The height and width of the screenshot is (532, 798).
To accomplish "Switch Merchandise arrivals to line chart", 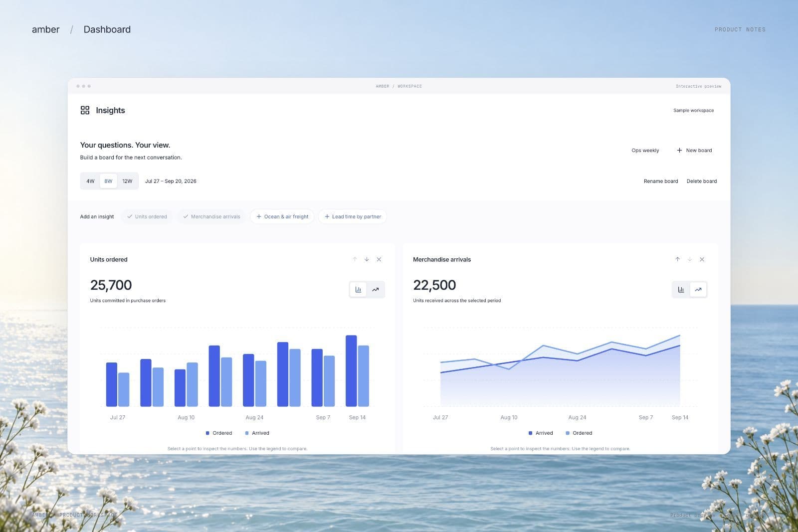I will tap(698, 289).
